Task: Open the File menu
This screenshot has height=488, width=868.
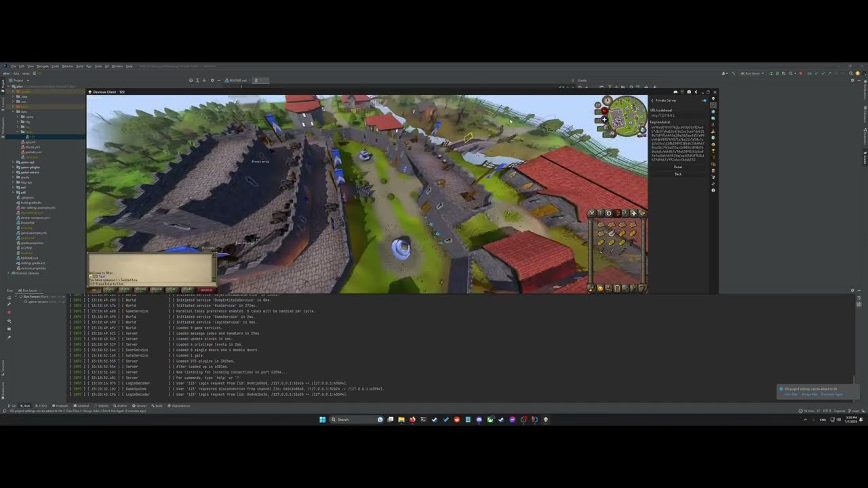Action: tap(14, 66)
